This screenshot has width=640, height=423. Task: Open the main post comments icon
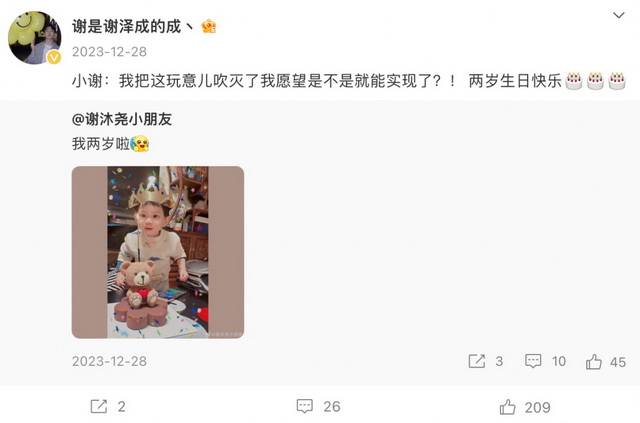pyautogui.click(x=304, y=406)
